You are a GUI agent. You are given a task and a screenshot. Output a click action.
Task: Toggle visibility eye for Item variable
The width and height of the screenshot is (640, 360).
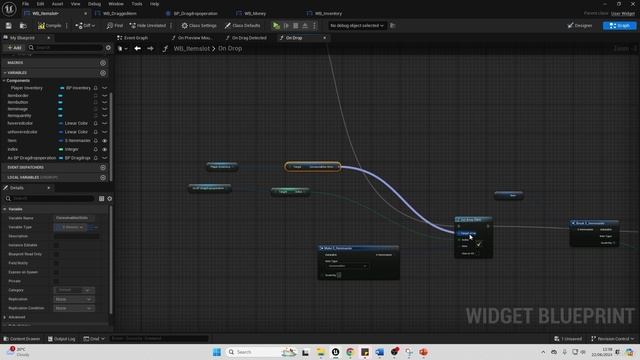[104, 141]
